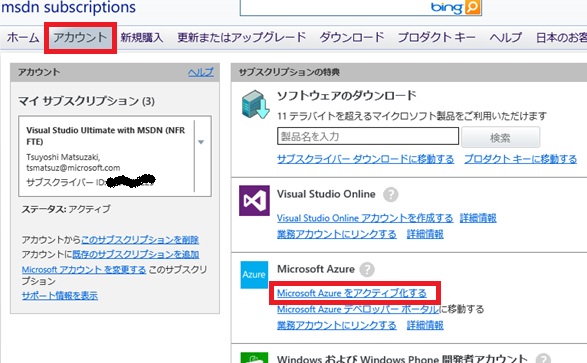Click 詳細情報 next to Visual Studio Online account creation
The height and width of the screenshot is (363, 587).
point(478,218)
